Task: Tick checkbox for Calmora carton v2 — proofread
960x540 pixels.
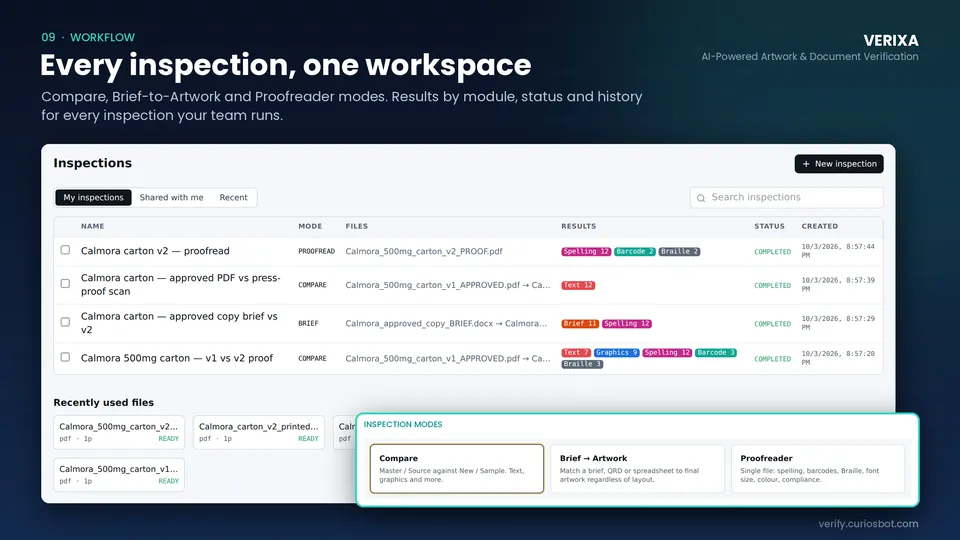Action: [66, 250]
